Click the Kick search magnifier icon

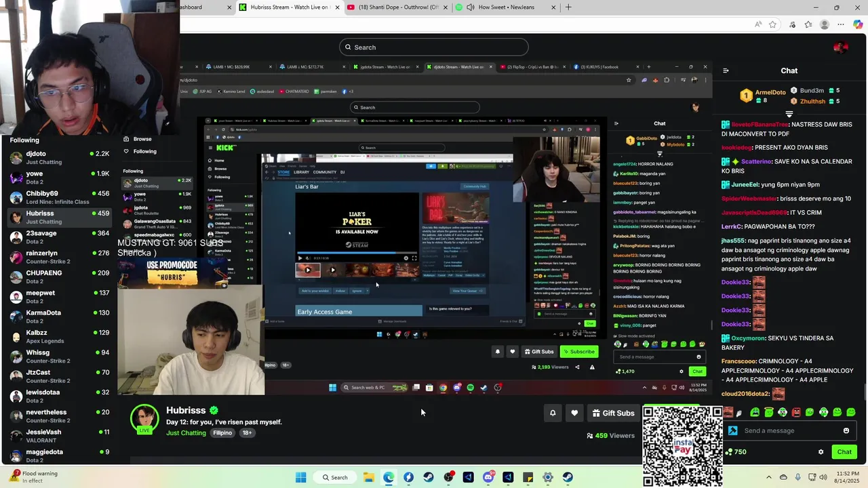(x=348, y=47)
